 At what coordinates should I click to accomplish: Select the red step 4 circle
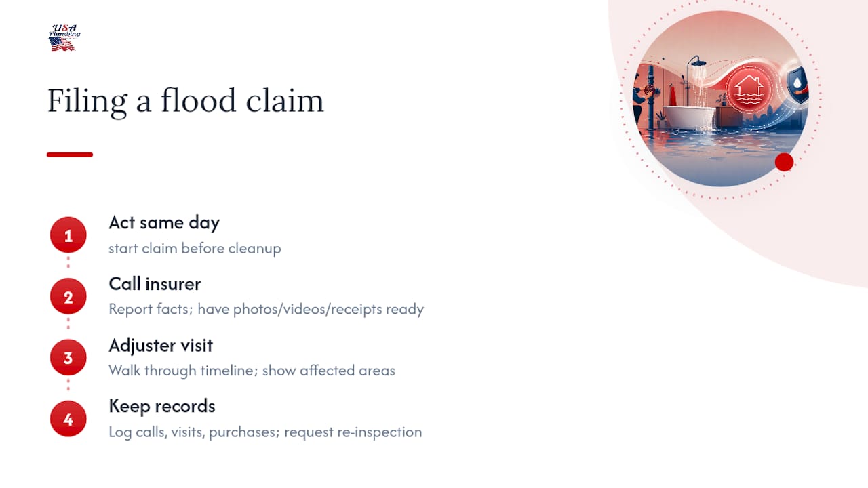point(68,420)
